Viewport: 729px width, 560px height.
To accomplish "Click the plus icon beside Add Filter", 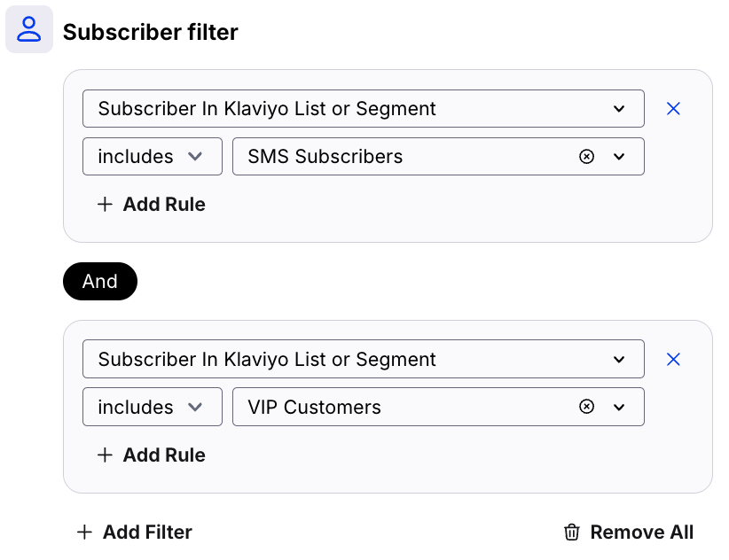I will 84,532.
